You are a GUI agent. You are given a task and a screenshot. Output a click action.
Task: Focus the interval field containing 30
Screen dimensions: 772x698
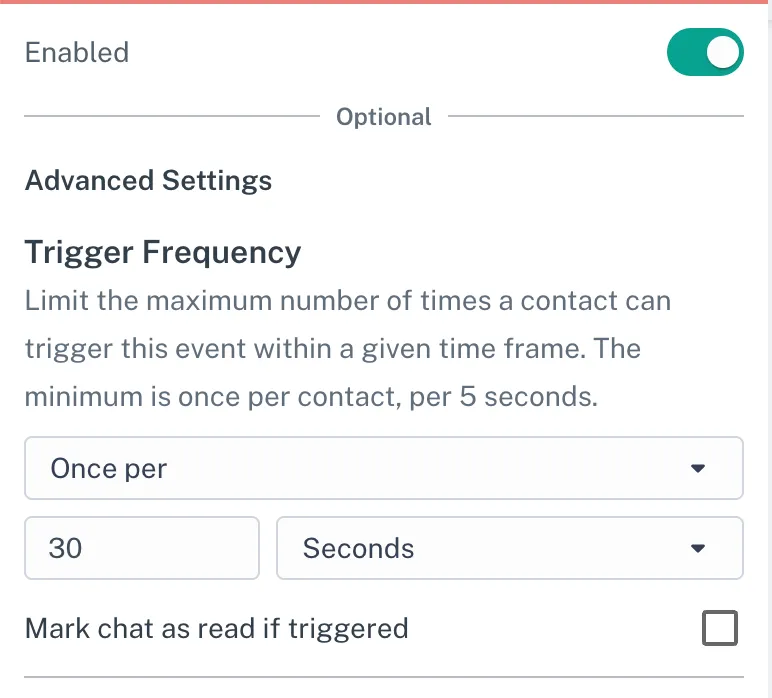pyautogui.click(x=142, y=548)
